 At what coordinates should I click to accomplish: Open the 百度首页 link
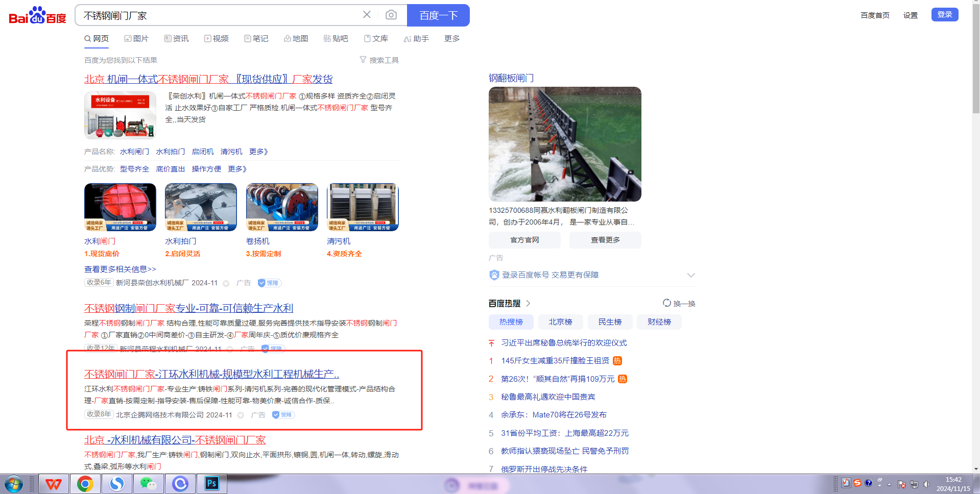875,15
